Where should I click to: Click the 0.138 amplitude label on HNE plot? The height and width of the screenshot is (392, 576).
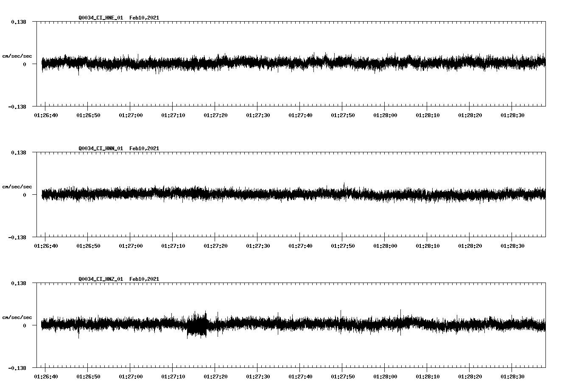[18, 21]
